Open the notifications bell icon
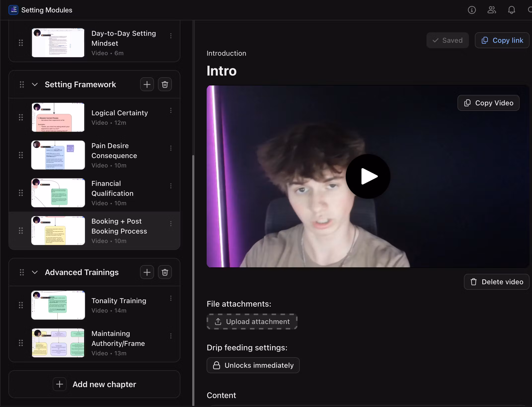 pyautogui.click(x=511, y=10)
